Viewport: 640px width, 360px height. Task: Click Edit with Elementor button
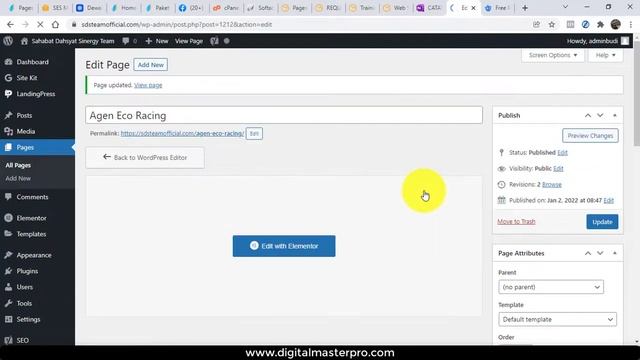(x=284, y=246)
